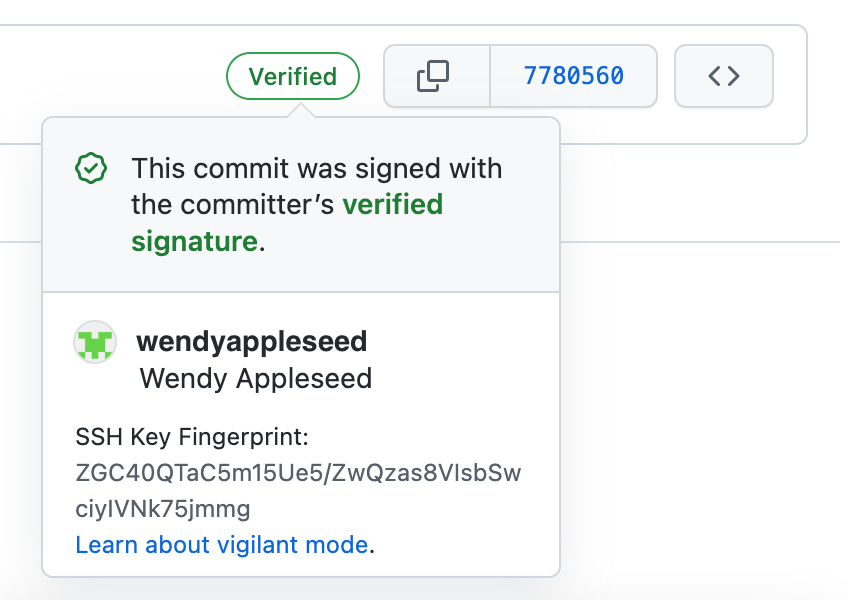Click the Verified badge

[292, 75]
